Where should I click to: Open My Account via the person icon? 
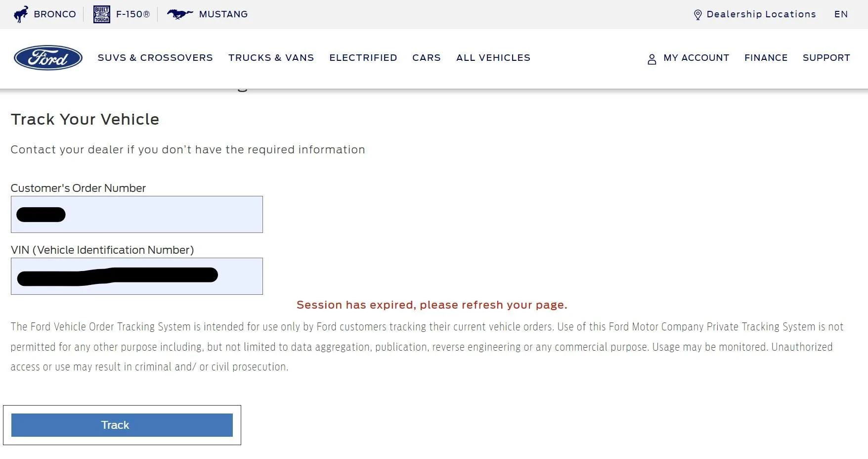[x=651, y=58]
